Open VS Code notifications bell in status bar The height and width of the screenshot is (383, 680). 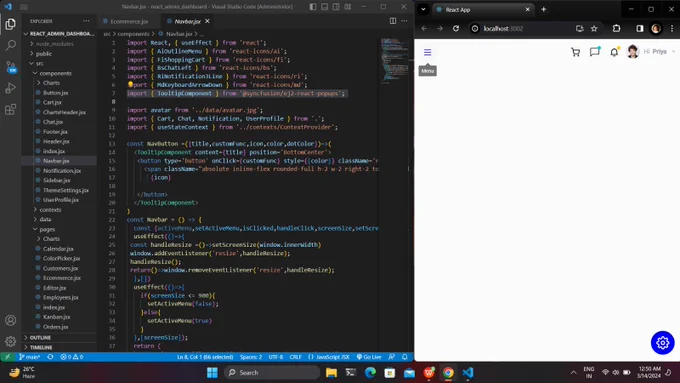click(405, 357)
